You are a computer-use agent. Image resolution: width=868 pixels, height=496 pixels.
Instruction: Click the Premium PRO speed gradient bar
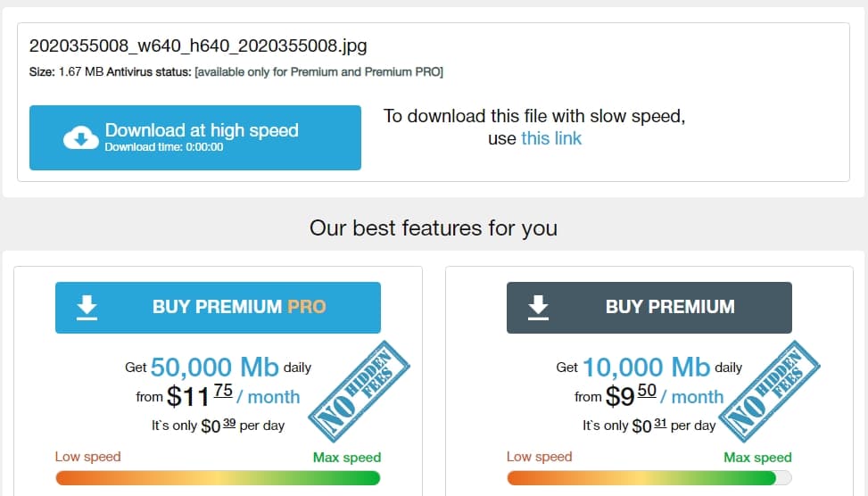[218, 478]
